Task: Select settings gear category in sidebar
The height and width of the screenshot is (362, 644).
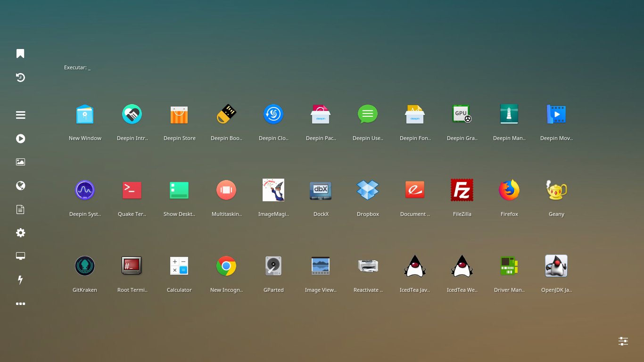Action: 20,233
